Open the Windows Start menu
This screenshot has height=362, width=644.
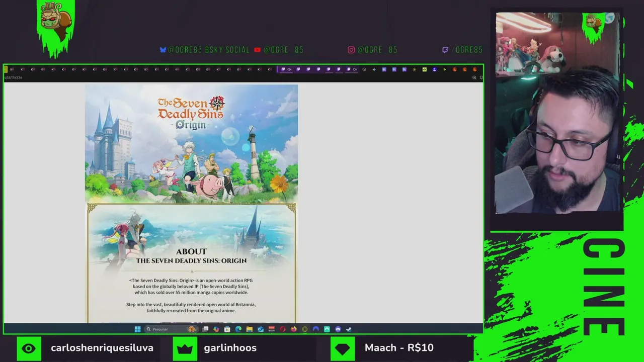coord(138,329)
